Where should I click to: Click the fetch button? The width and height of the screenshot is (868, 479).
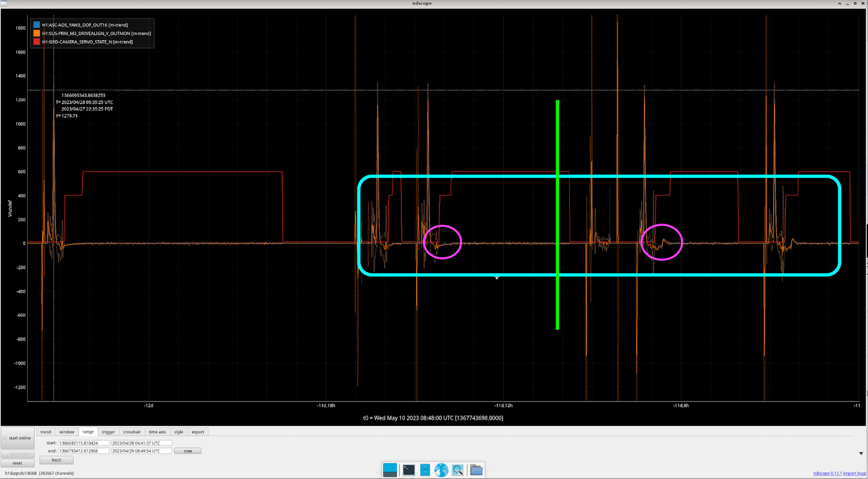coord(56,460)
